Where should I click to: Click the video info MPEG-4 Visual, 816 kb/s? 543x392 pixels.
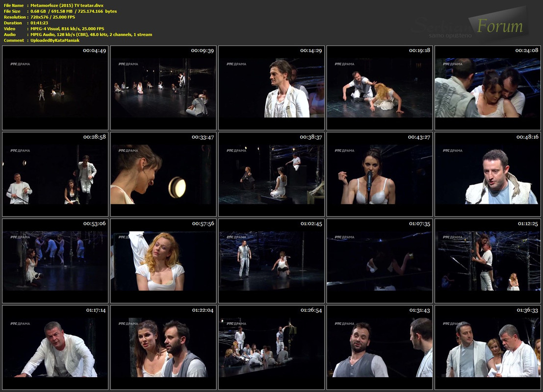tap(55, 29)
